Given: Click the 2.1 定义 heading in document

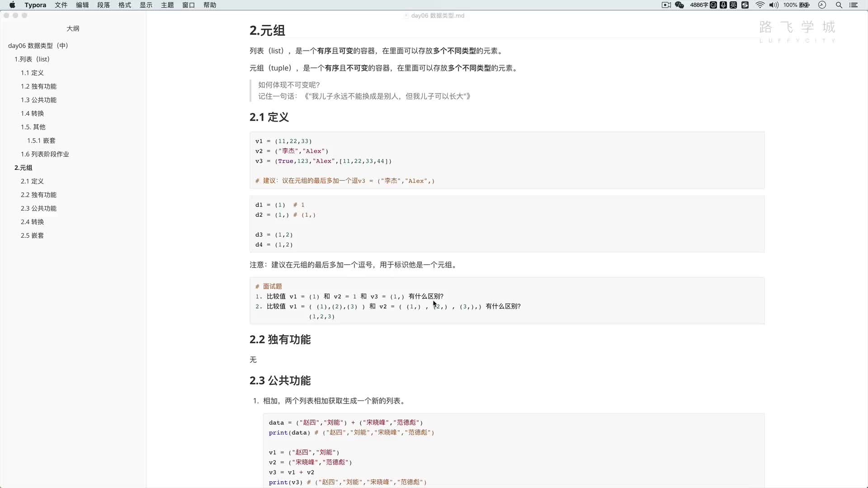Looking at the screenshot, I should [269, 117].
